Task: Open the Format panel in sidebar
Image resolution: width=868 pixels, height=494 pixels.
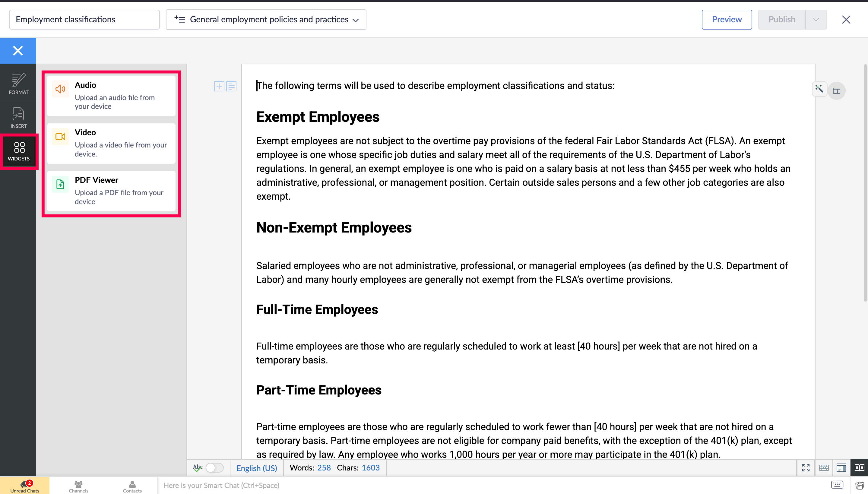Action: point(18,84)
